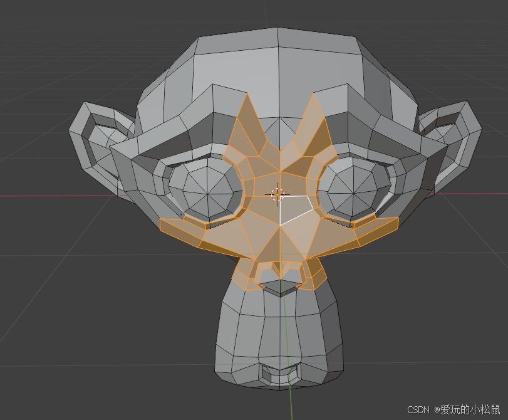
Task: Click the center vertex of the monkey's left-side eye
Action: pyautogui.click(x=208, y=194)
